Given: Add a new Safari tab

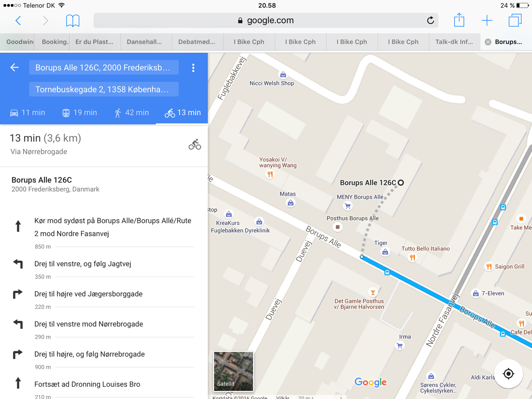Looking at the screenshot, I should tap(487, 20).
